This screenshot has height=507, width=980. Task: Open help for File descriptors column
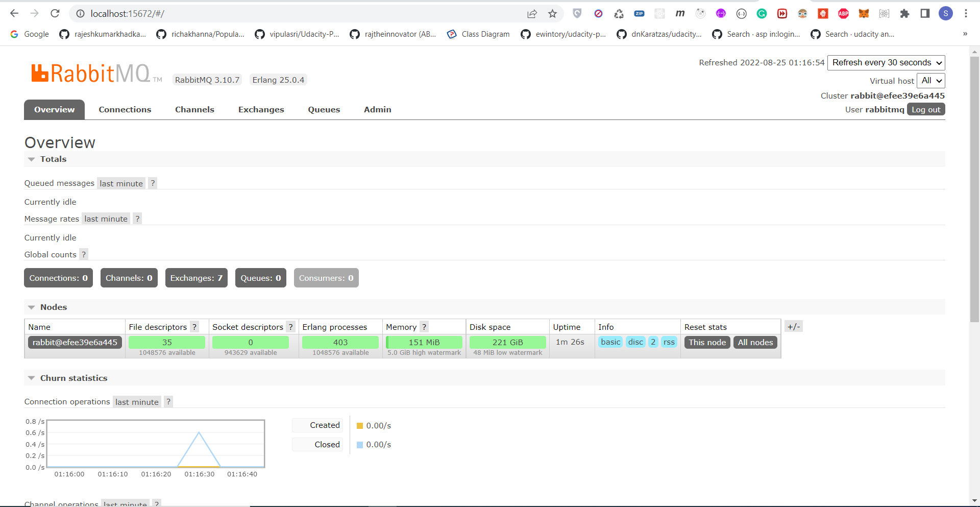coord(194,327)
